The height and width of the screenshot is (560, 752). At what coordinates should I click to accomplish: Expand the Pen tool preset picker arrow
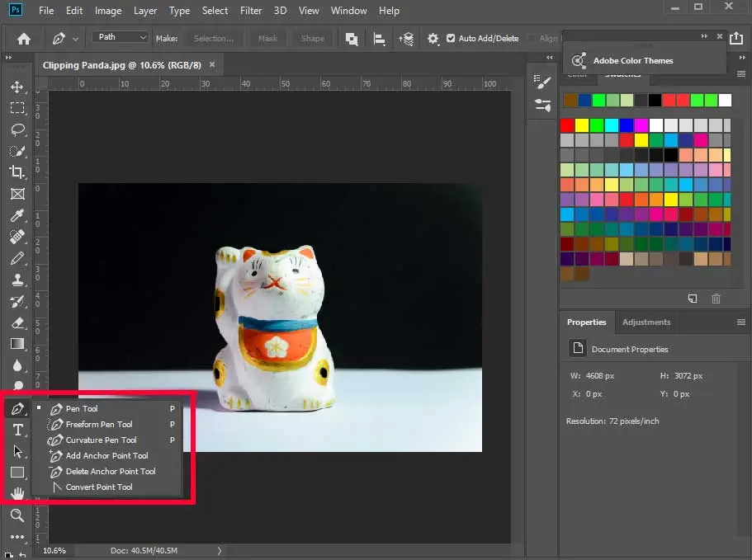pos(75,39)
